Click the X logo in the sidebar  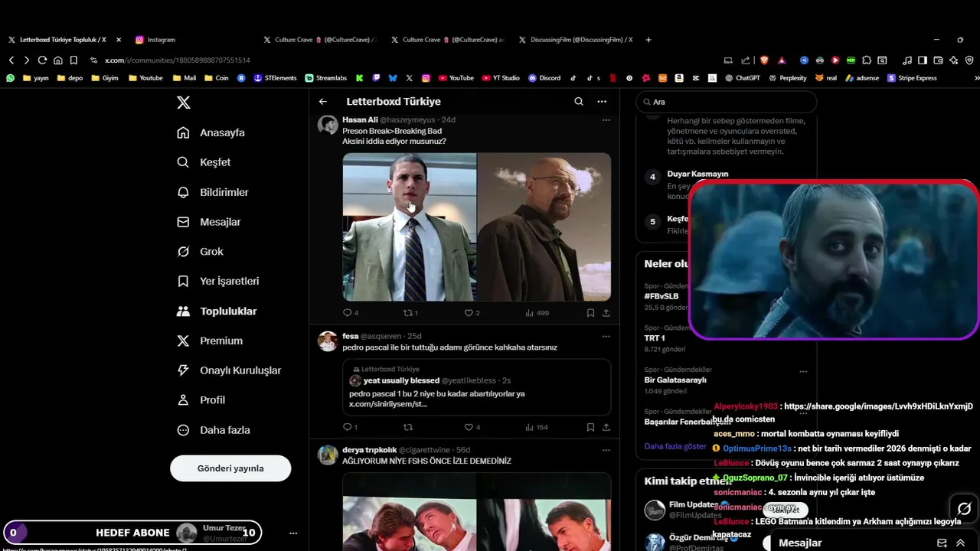[x=184, y=103]
